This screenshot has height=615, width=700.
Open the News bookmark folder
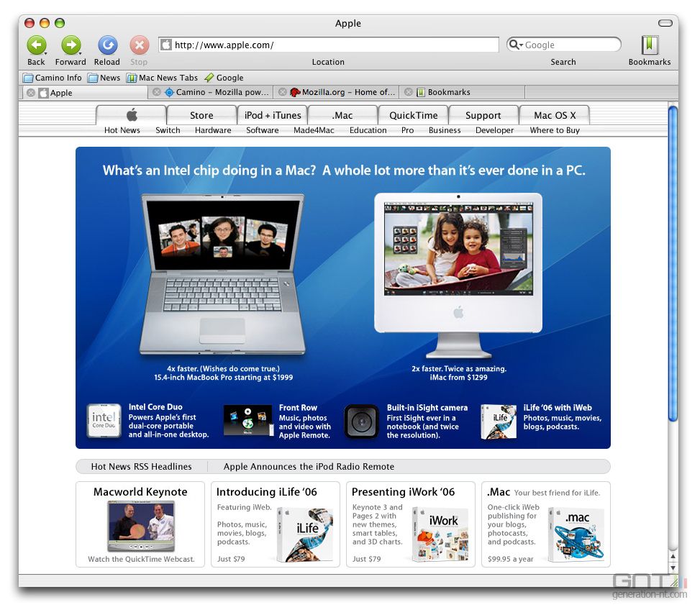(104, 78)
